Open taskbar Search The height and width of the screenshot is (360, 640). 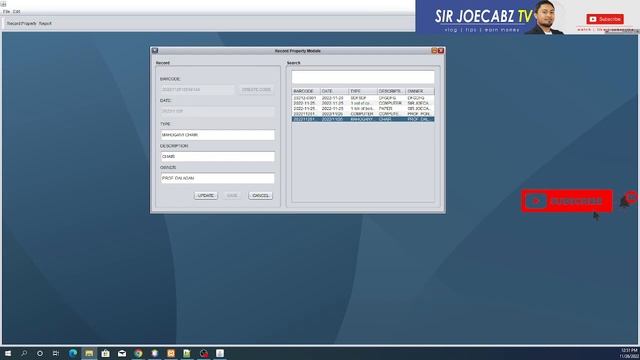tap(24, 353)
